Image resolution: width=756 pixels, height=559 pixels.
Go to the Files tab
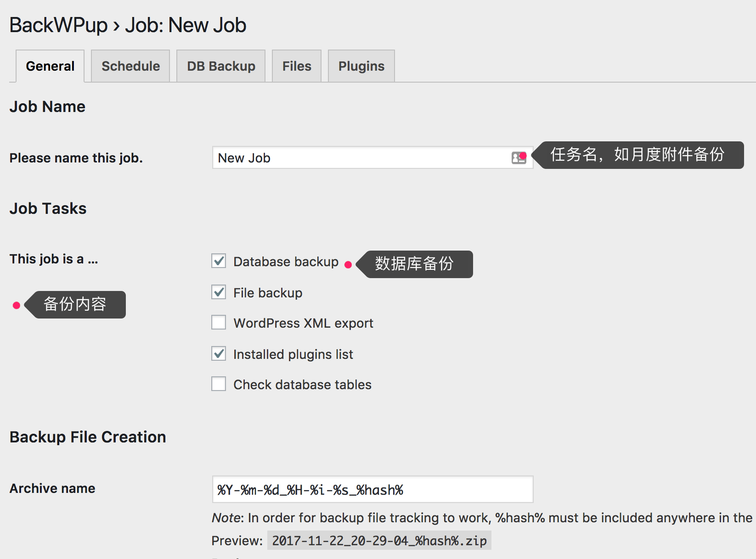pyautogui.click(x=297, y=66)
